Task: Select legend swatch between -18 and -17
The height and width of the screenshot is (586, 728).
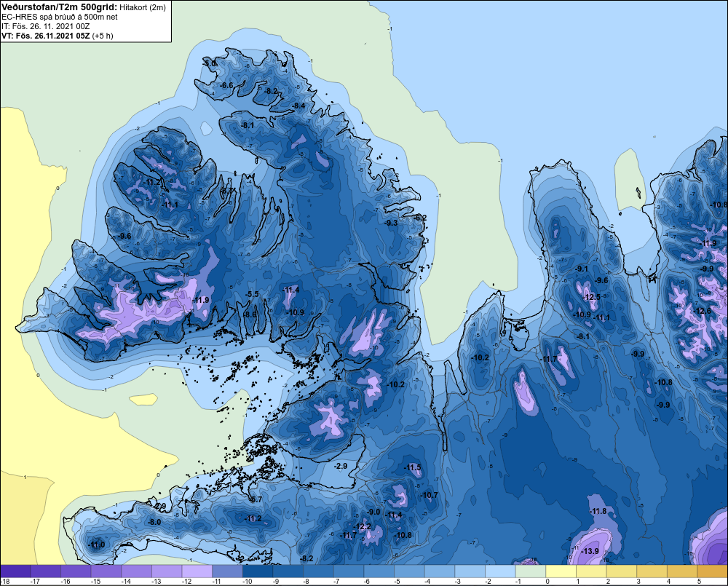Action: click(15, 571)
